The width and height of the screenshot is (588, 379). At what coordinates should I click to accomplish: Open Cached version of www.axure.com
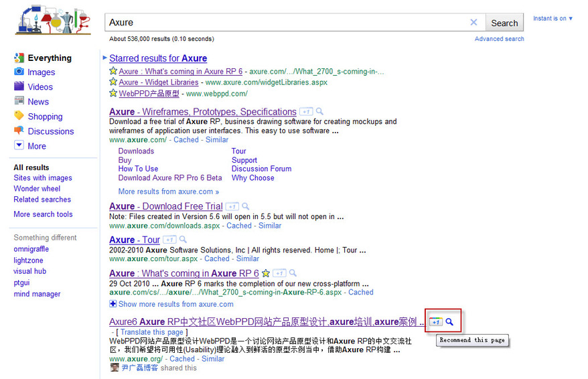coord(186,139)
